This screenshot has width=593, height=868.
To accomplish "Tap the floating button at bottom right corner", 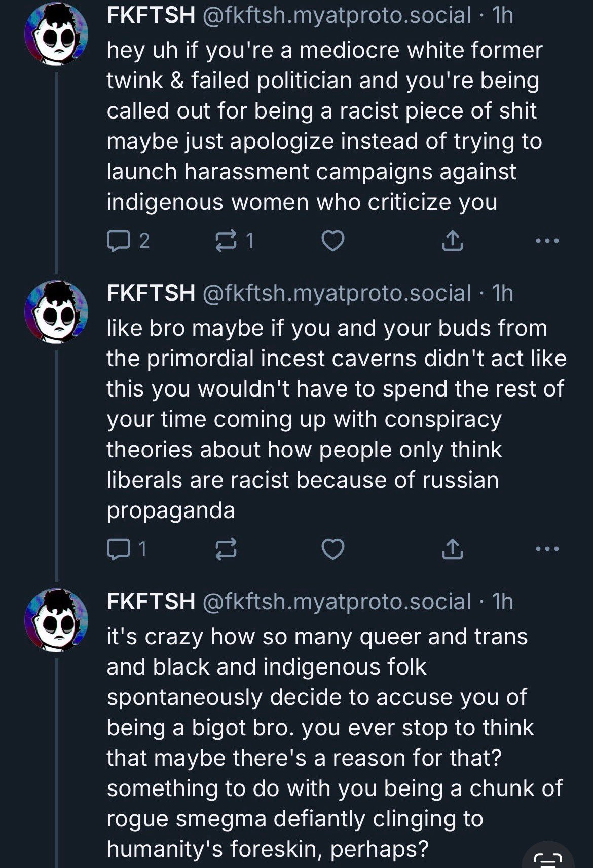I will point(548,856).
